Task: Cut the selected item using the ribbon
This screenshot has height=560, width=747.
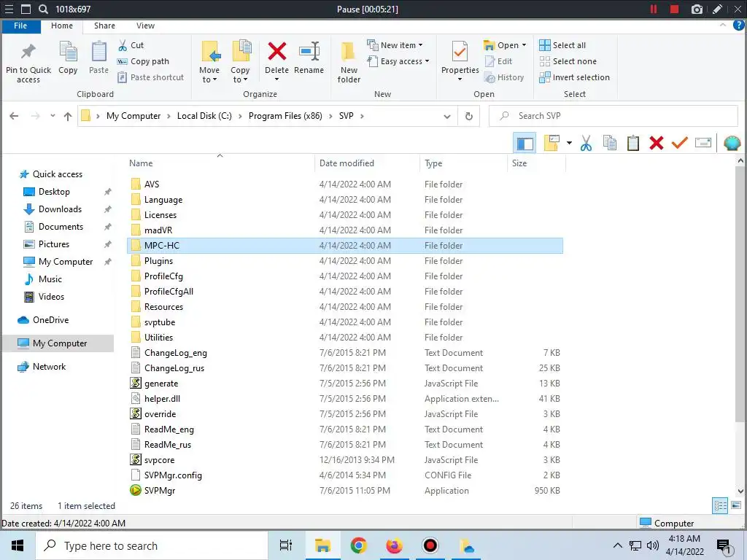Action: [131, 45]
